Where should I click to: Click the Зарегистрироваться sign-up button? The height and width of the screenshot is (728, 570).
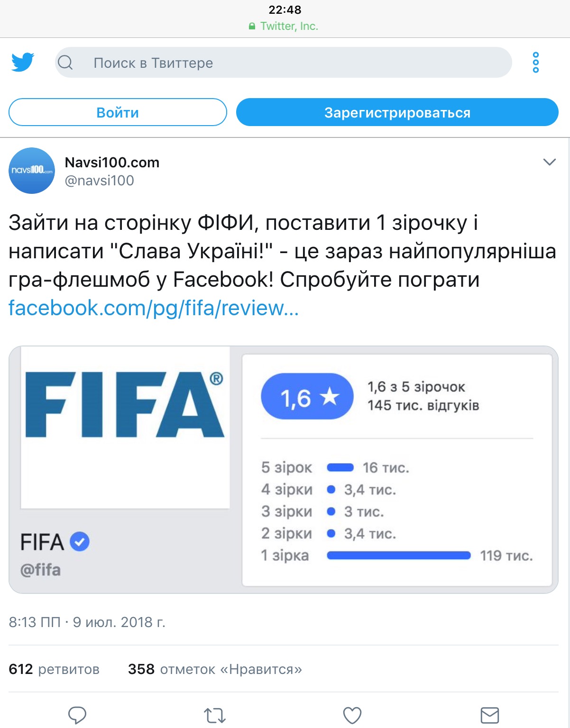point(397,112)
